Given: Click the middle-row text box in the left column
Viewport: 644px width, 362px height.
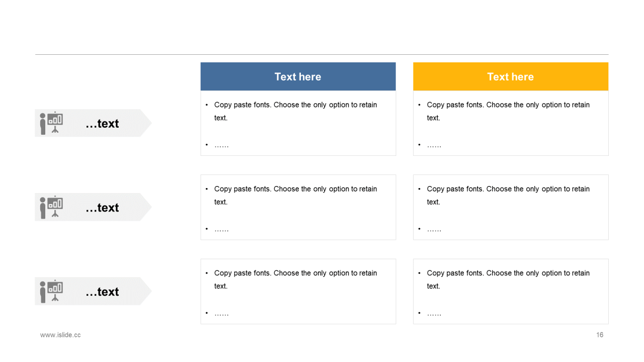Looking at the screenshot, I should tap(298, 207).
